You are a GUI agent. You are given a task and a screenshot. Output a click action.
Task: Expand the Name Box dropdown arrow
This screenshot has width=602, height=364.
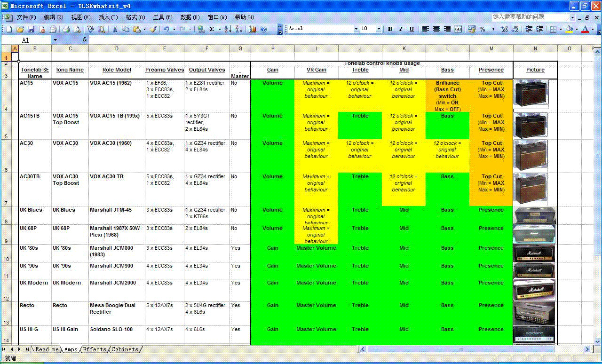tap(55, 40)
